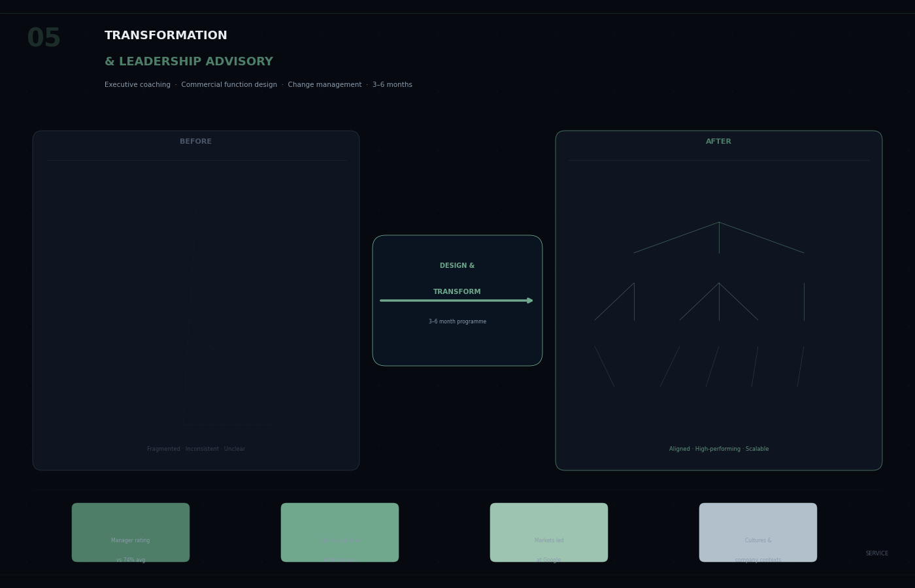
Task: Click the slide number 05
Action: pos(44,39)
